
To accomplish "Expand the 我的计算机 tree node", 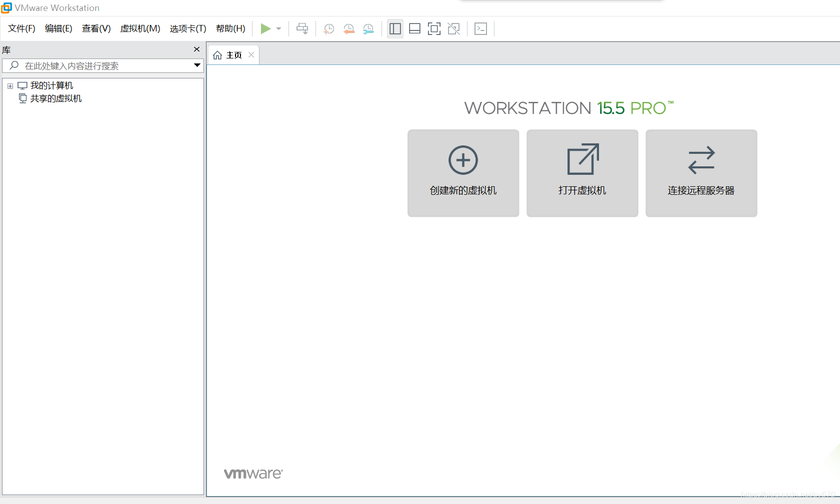I will click(x=10, y=86).
